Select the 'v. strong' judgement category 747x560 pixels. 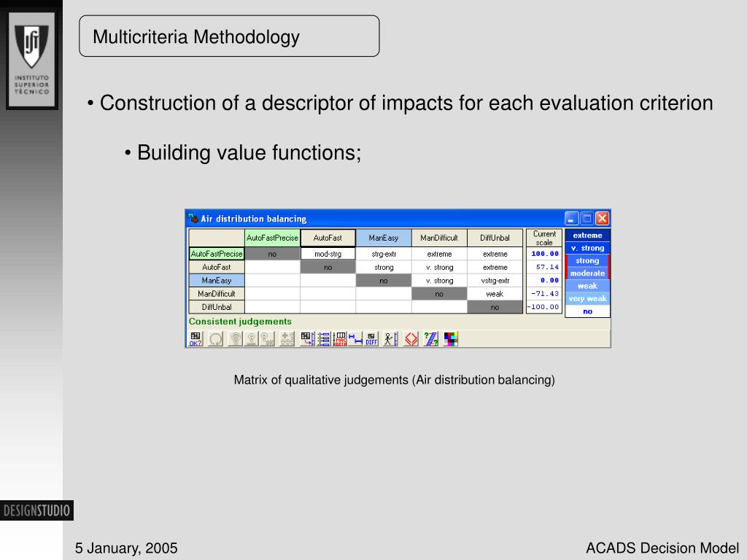click(587, 248)
